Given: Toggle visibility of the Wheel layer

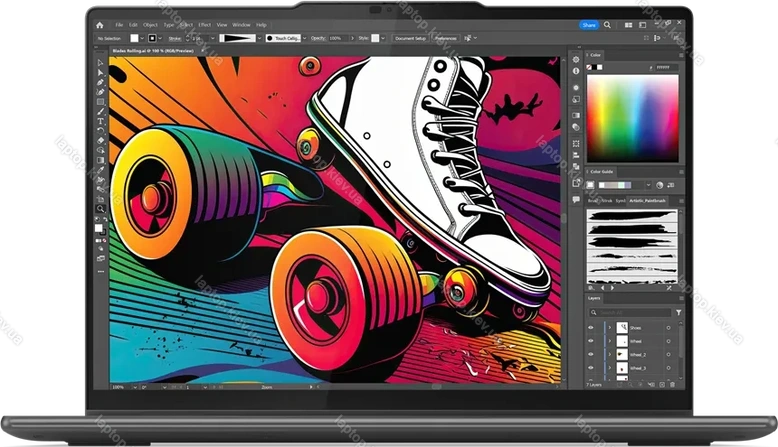Looking at the screenshot, I should pyautogui.click(x=591, y=341).
